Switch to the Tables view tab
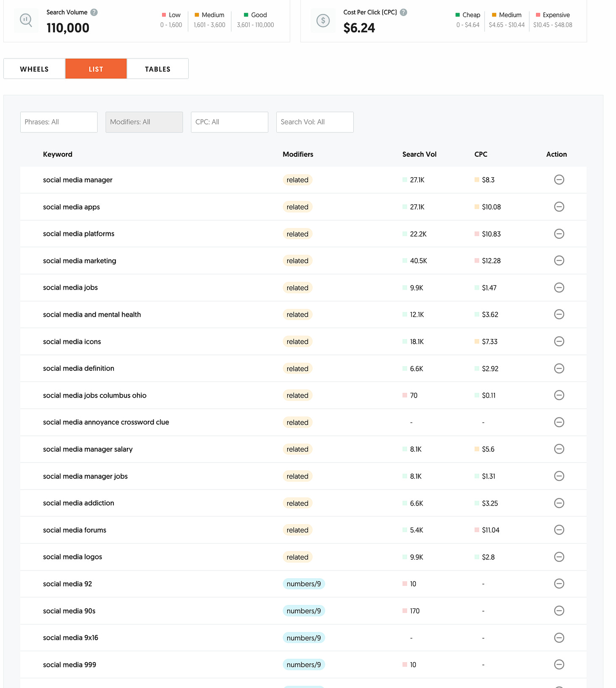Screen dimensions: 616x688 [158, 69]
